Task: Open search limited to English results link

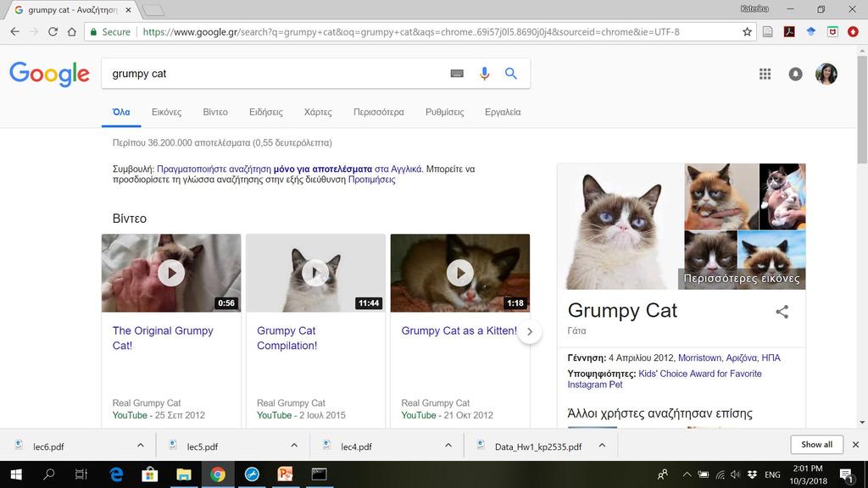Action: (x=289, y=169)
